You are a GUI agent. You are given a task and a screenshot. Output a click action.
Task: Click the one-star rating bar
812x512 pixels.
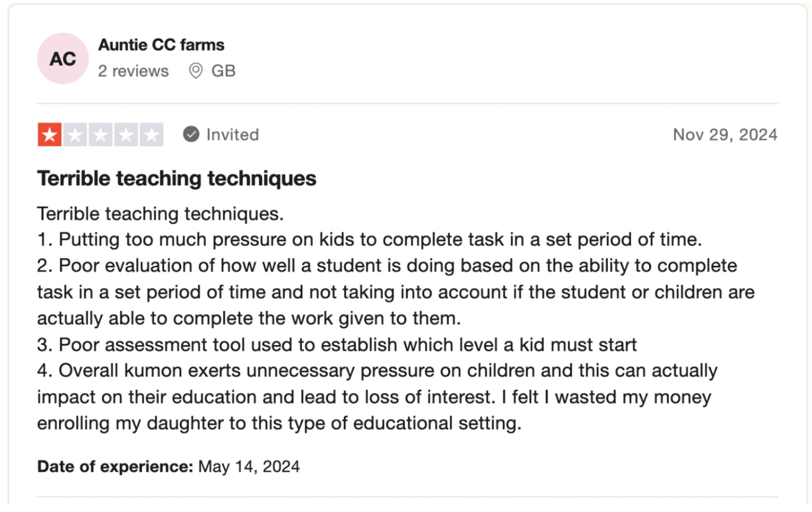100,134
